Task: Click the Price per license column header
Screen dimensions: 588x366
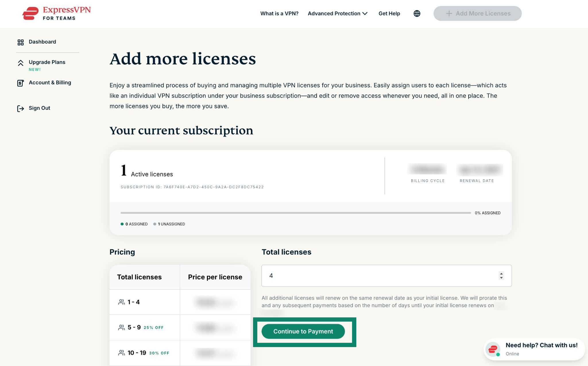Action: point(215,277)
